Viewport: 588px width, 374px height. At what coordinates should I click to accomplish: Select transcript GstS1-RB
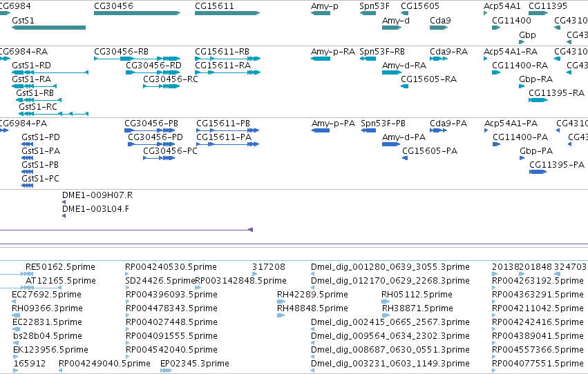(x=35, y=93)
